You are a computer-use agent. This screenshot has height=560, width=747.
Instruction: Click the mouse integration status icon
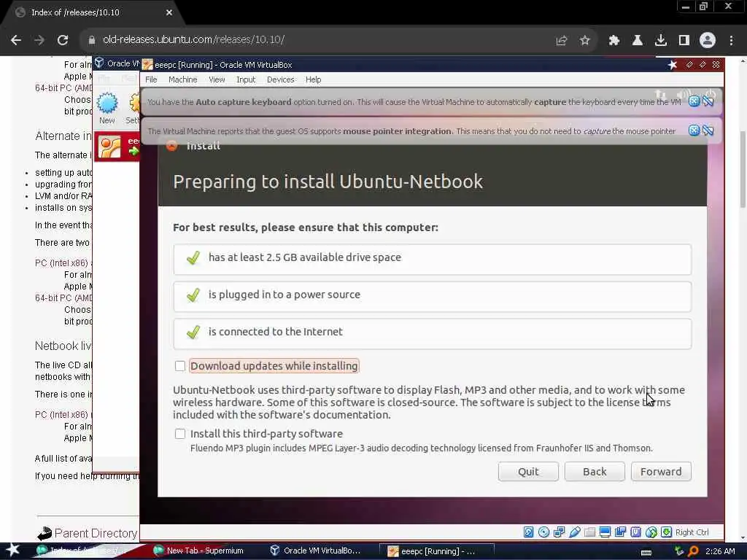point(651,532)
